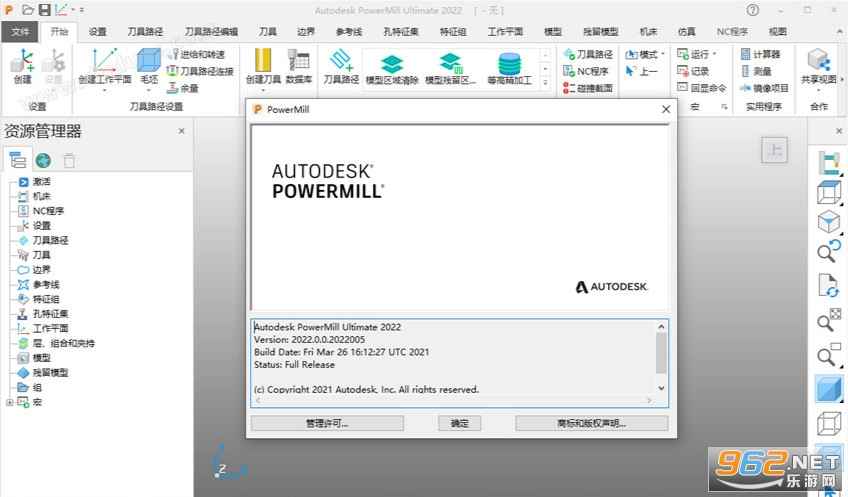Open the Measure (测量) utility
Viewport: 848px width, 497px height.
pyautogui.click(x=756, y=71)
